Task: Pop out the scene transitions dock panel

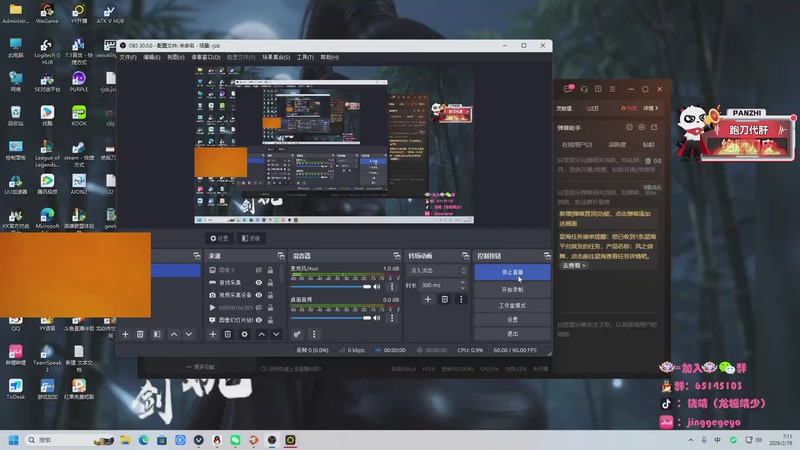Action: 465,256
